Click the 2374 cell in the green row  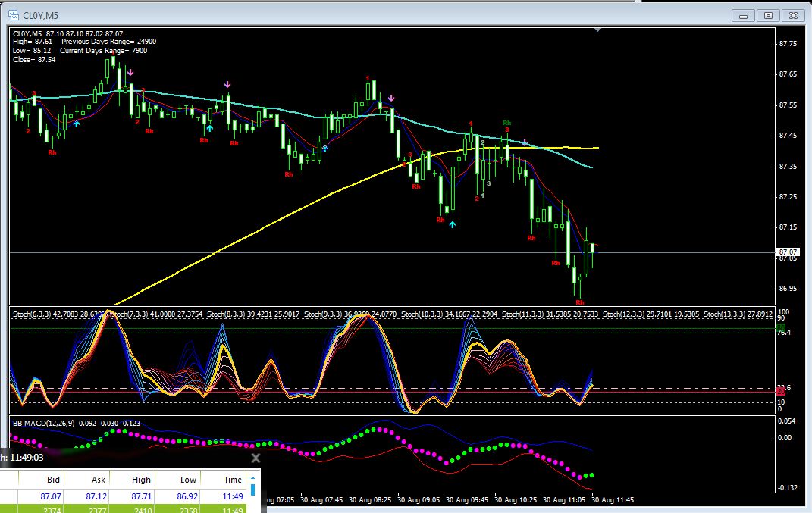coord(52,510)
